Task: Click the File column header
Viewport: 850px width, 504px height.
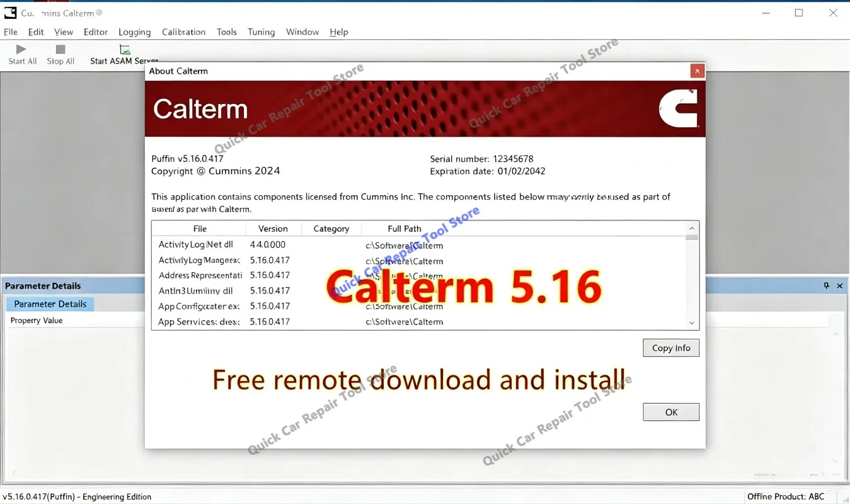Action: click(x=200, y=229)
